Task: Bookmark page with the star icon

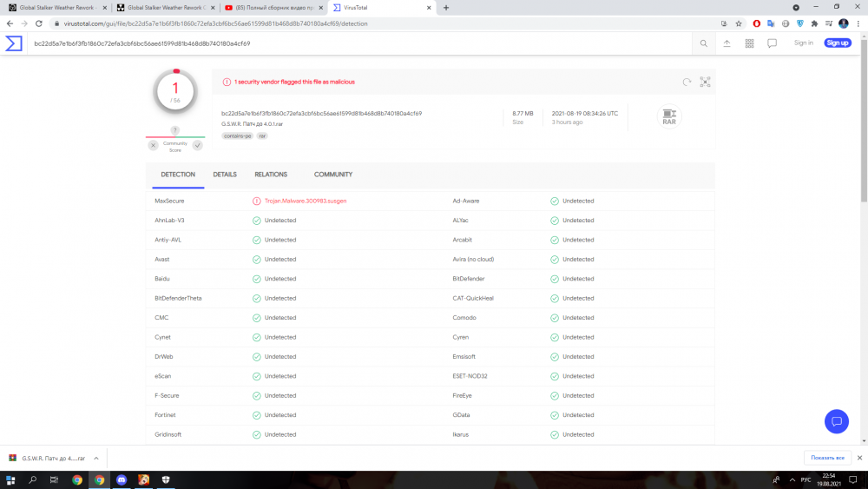Action: (x=739, y=23)
